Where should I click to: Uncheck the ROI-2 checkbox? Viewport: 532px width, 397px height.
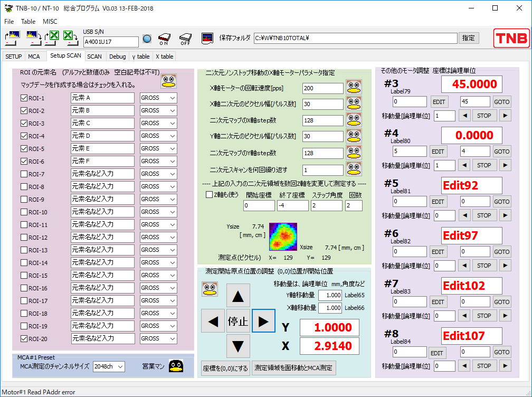click(x=24, y=111)
